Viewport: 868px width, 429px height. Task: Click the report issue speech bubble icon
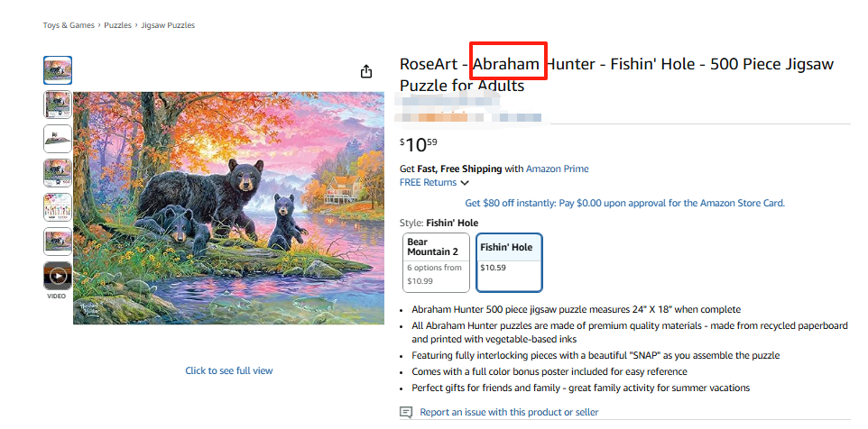[406, 413]
